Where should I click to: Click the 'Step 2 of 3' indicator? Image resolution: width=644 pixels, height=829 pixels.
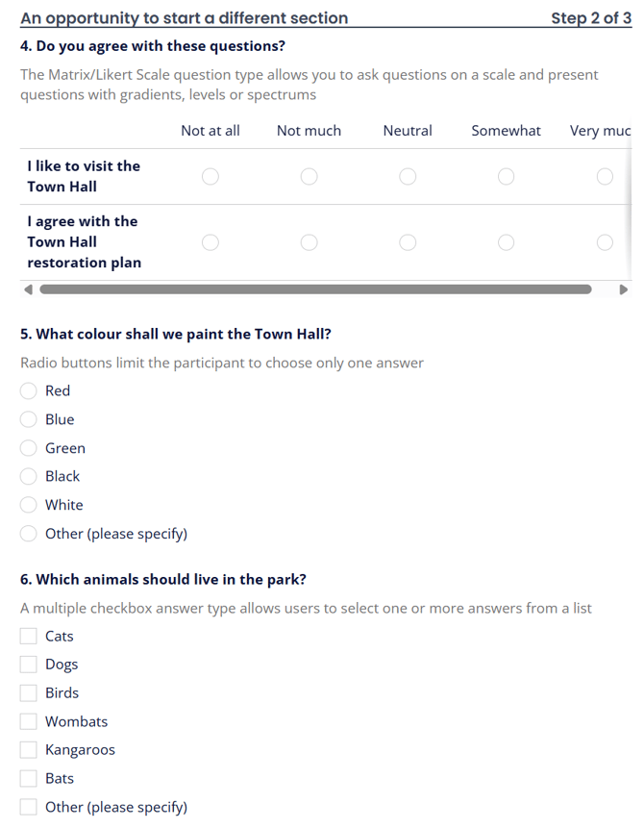(x=591, y=18)
